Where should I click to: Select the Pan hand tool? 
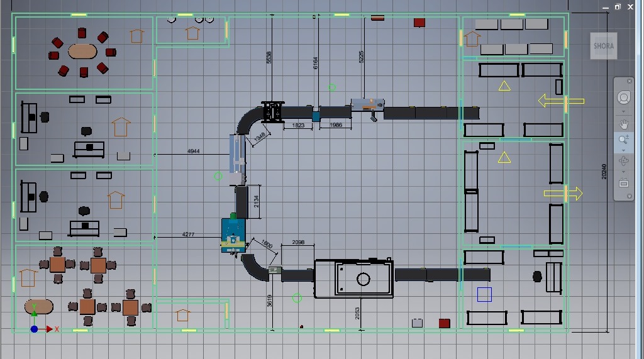tap(624, 123)
